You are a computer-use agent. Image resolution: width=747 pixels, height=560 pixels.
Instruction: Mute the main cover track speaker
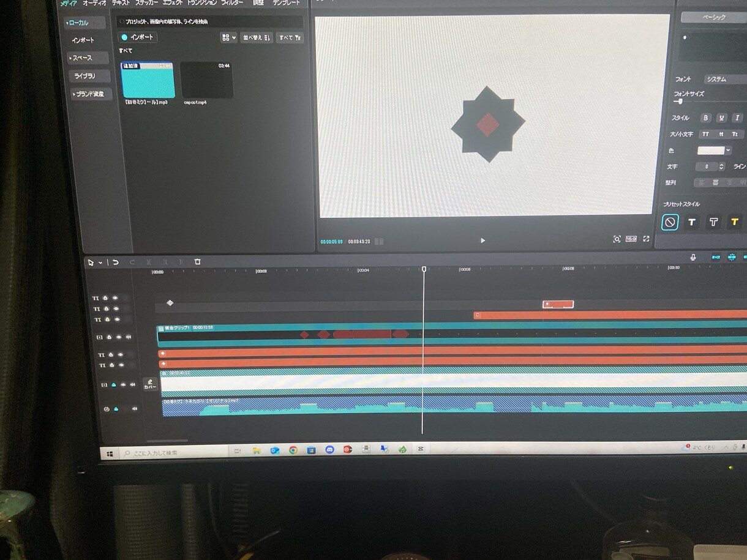tap(133, 385)
